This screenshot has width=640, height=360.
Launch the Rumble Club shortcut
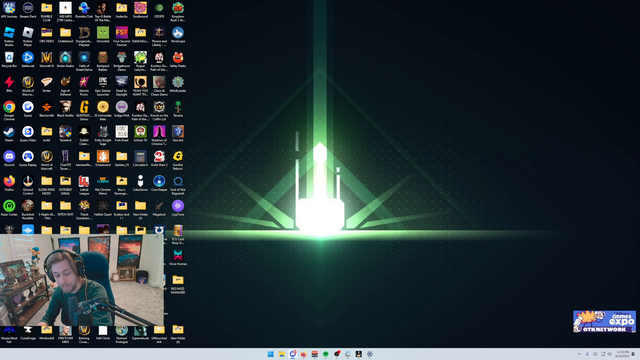(84, 10)
